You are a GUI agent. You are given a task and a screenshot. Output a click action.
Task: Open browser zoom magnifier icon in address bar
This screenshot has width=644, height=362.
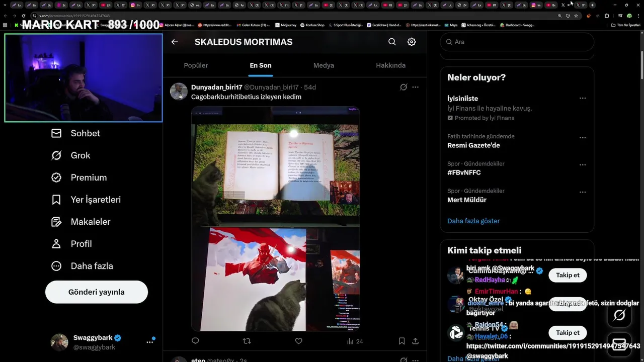click(x=559, y=16)
